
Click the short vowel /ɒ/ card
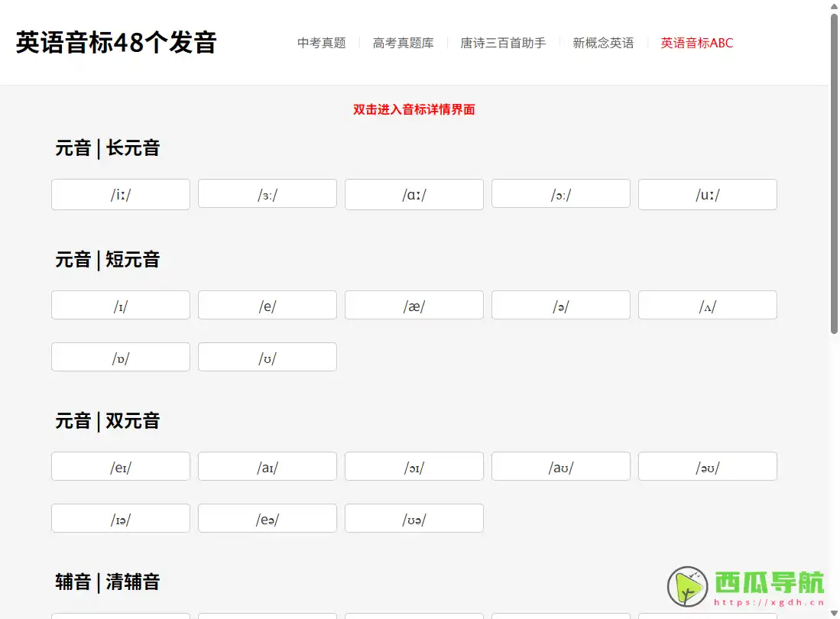(120, 357)
